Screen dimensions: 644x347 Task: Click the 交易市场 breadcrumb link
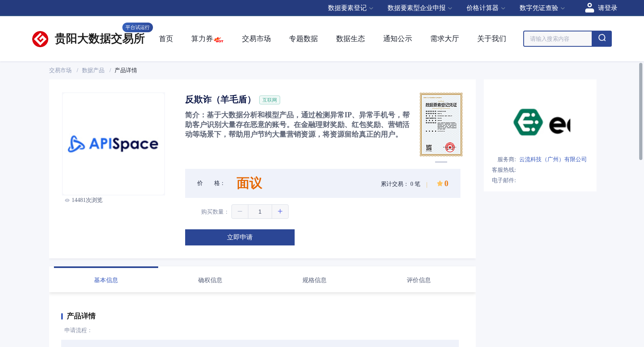pyautogui.click(x=60, y=71)
